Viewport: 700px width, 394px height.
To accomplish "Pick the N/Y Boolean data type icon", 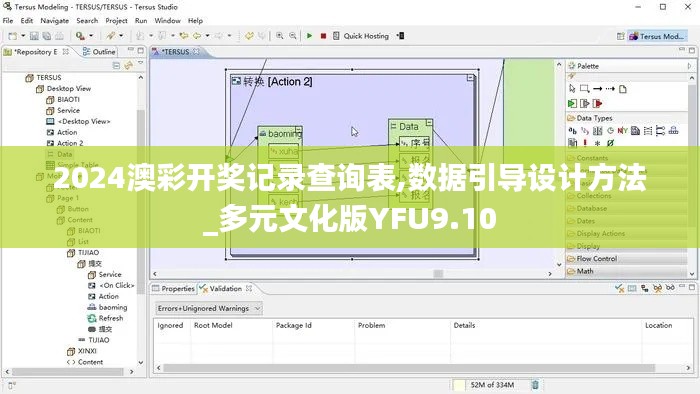I will coord(623,131).
